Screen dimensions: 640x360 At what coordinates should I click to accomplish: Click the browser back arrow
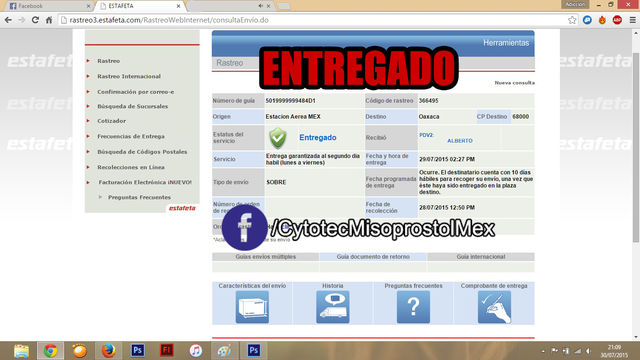tap(8, 20)
